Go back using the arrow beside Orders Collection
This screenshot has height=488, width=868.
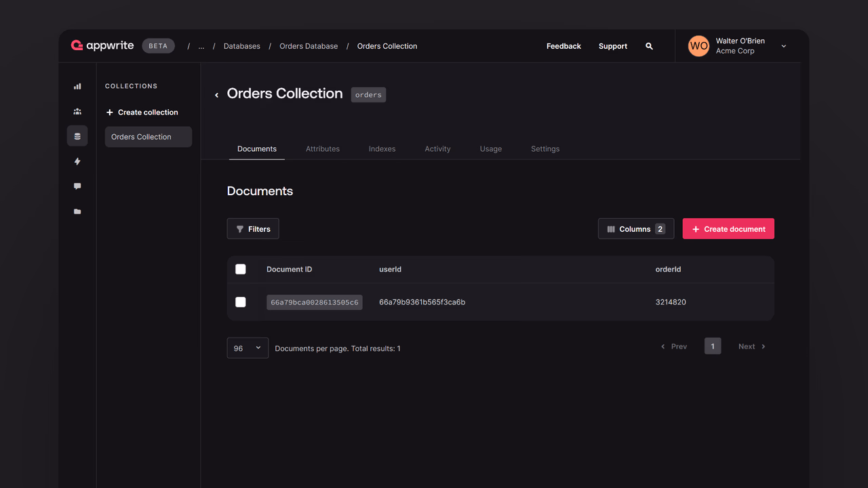coord(216,95)
